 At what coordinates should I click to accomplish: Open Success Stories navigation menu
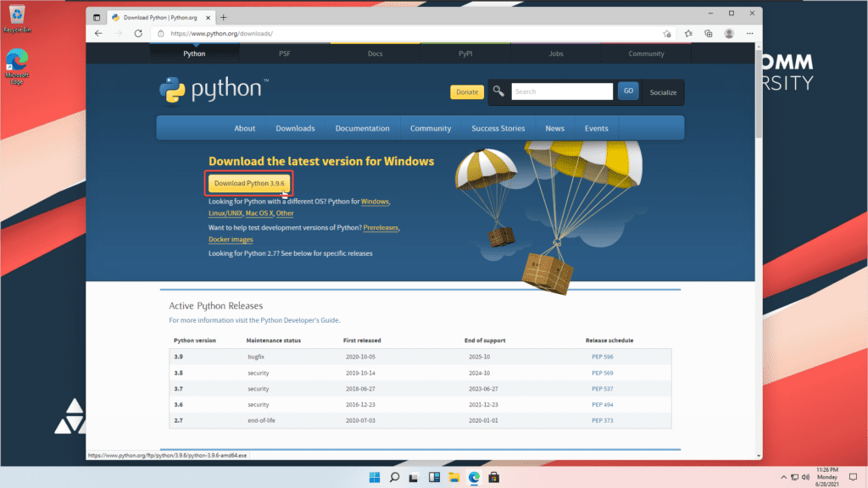point(498,129)
